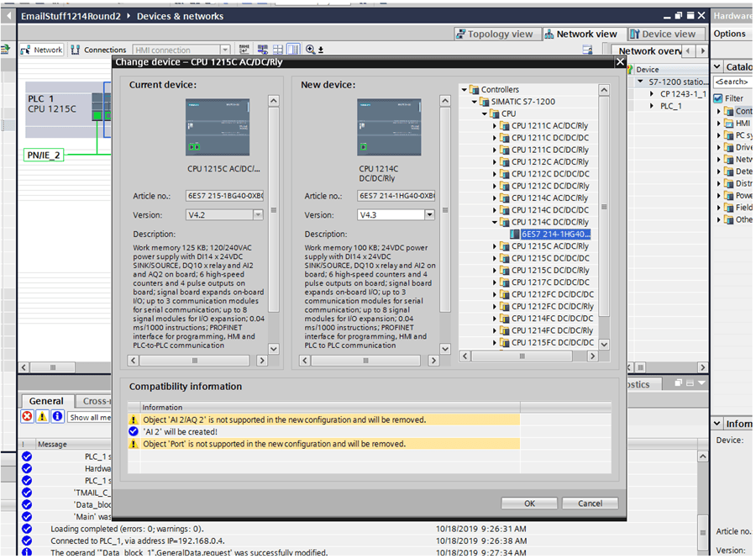
Task: Click the highlighted column layout toolbar icon
Action: coord(293,50)
